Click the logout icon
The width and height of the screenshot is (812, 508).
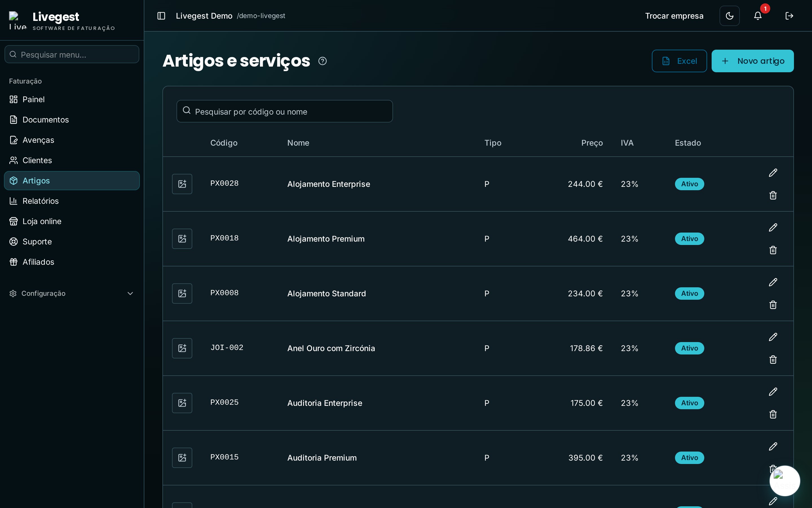pos(789,16)
